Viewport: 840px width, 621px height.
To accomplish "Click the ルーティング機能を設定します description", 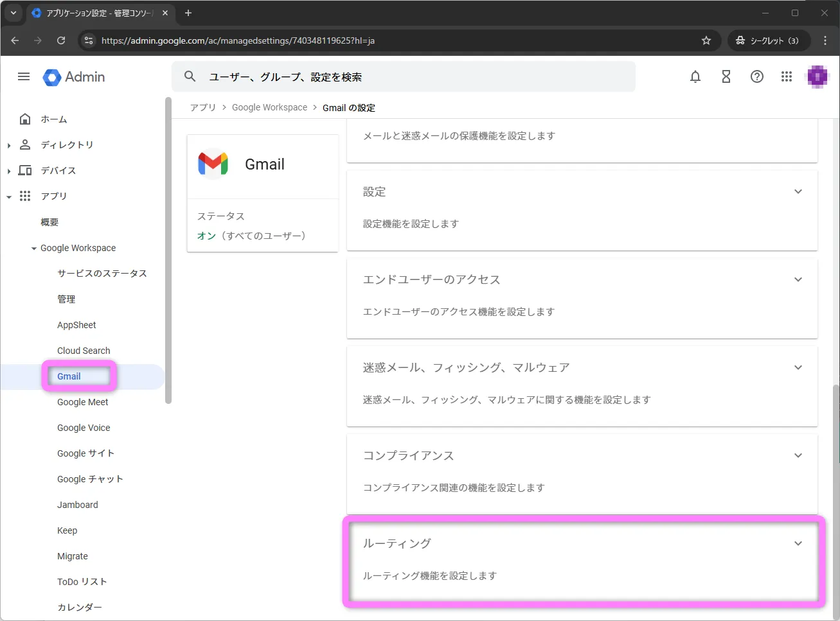I will point(430,575).
